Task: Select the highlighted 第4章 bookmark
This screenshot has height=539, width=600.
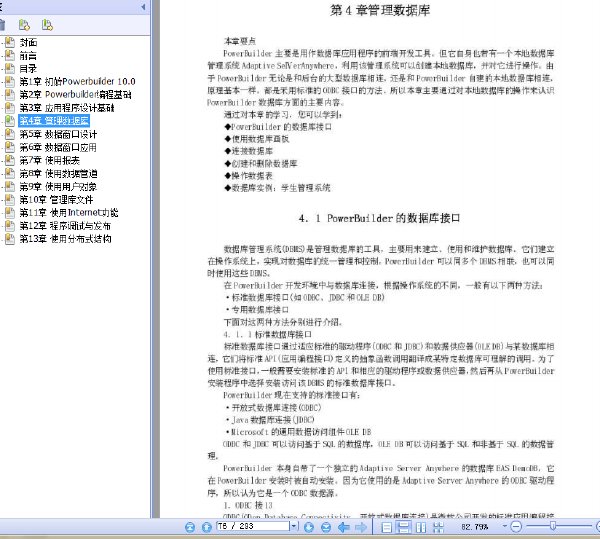Action: 54,121
